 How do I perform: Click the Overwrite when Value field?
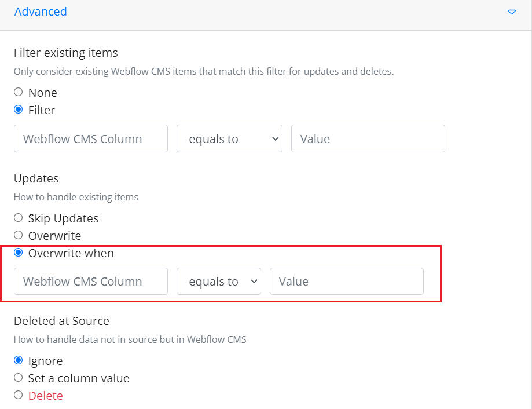click(x=346, y=281)
